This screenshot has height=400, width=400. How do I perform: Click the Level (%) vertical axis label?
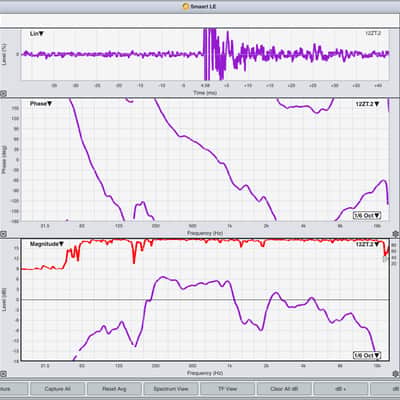click(x=4, y=54)
